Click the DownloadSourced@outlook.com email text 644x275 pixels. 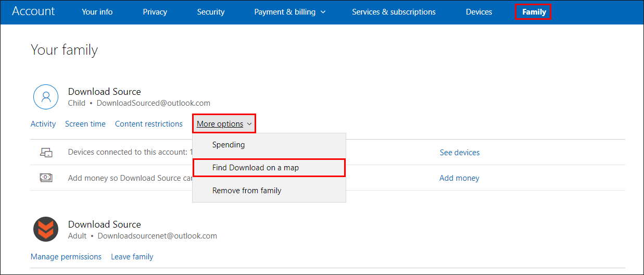point(154,103)
